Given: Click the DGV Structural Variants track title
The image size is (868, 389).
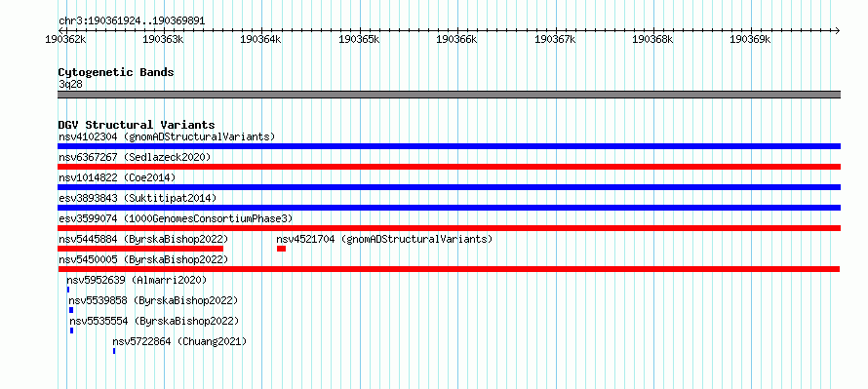Looking at the screenshot, I should pos(137,125).
